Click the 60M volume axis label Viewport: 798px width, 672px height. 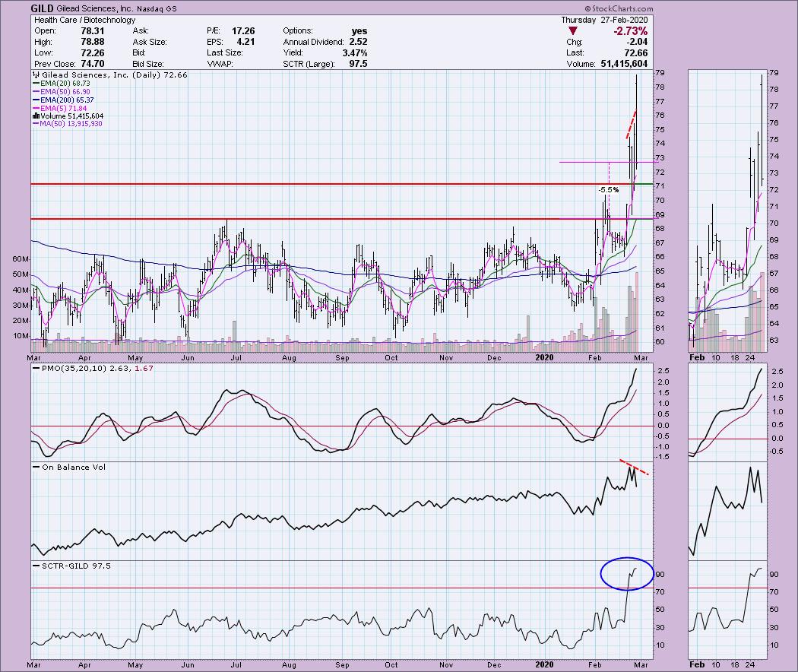21,259
